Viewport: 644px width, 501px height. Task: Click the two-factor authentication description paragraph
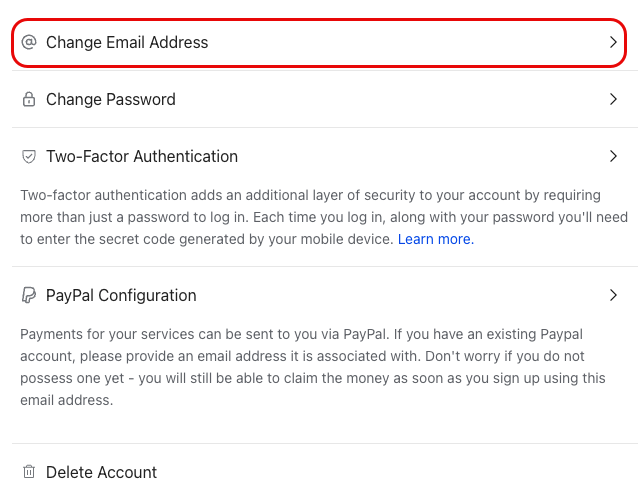pos(324,217)
